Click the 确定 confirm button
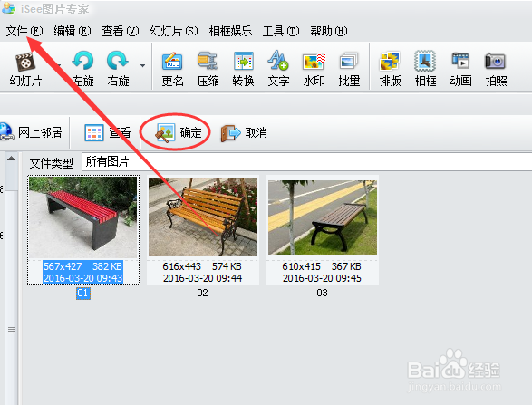The image size is (532, 405). pyautogui.click(x=179, y=132)
